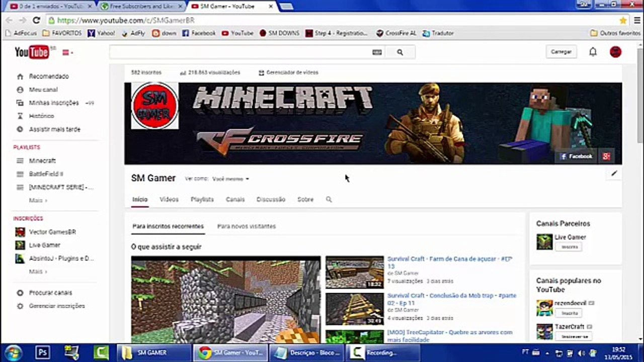This screenshot has height=362, width=644.
Task: Open the on-screen keyboard in search box
Action: (x=377, y=52)
